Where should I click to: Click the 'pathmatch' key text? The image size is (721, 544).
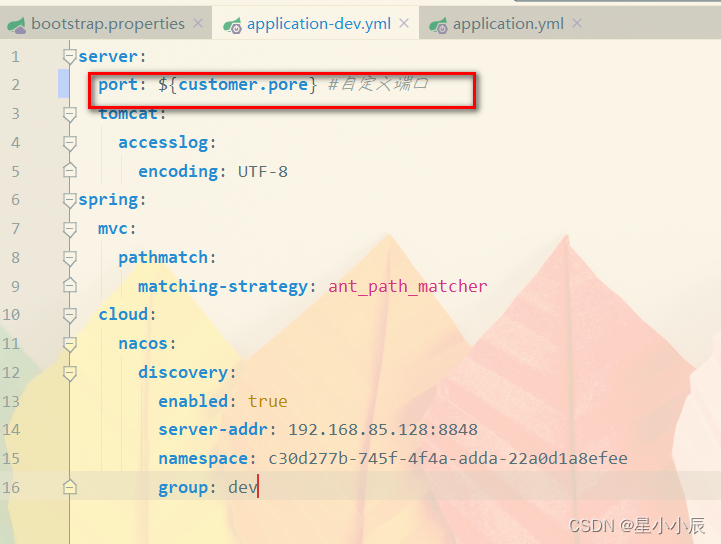[163, 258]
